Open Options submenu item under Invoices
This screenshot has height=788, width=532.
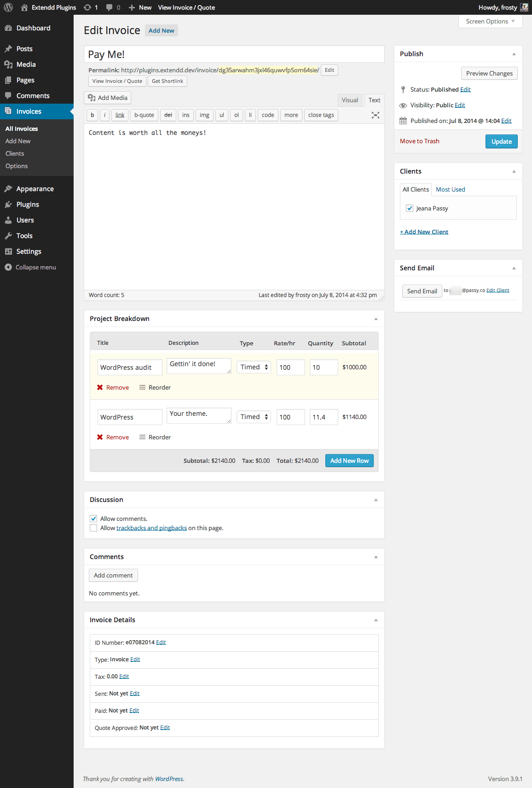click(x=17, y=166)
